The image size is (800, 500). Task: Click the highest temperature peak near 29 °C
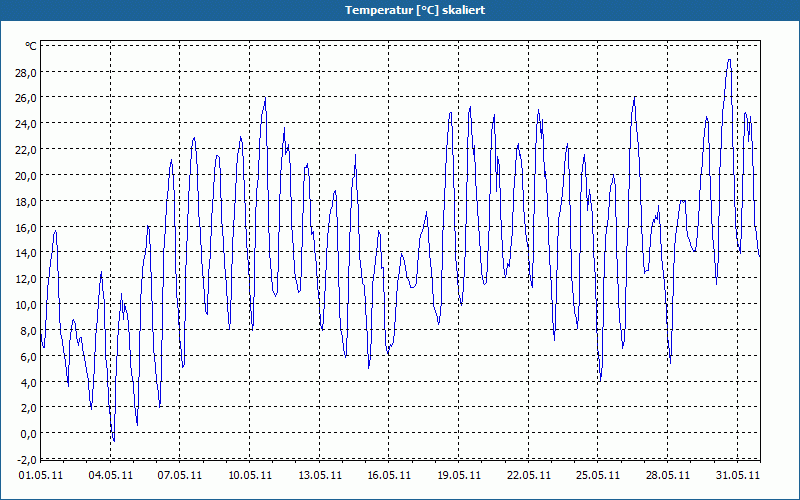pos(730,60)
